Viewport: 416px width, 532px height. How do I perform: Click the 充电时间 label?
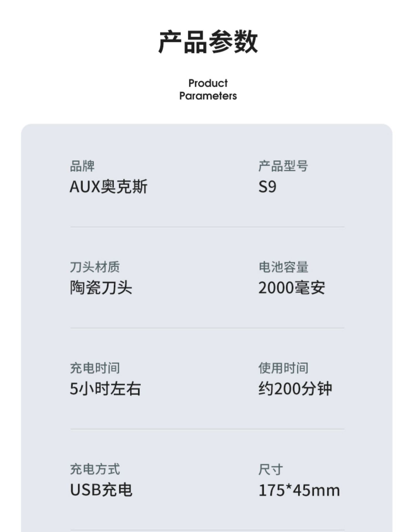tap(95, 368)
